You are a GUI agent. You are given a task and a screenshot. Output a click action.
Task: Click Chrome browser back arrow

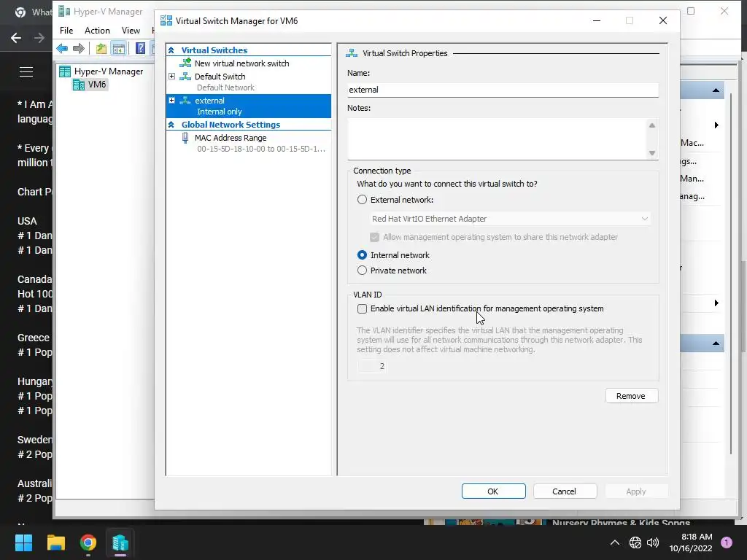(16, 38)
